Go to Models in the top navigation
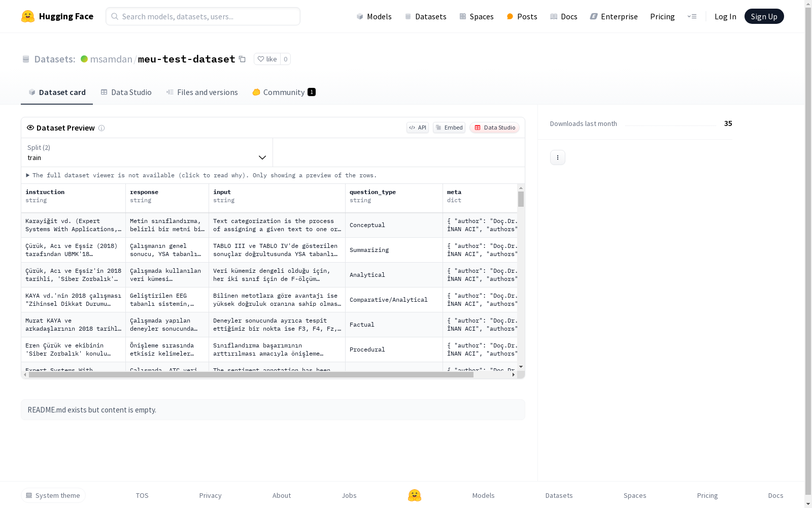The image size is (812, 508). pyautogui.click(x=374, y=16)
